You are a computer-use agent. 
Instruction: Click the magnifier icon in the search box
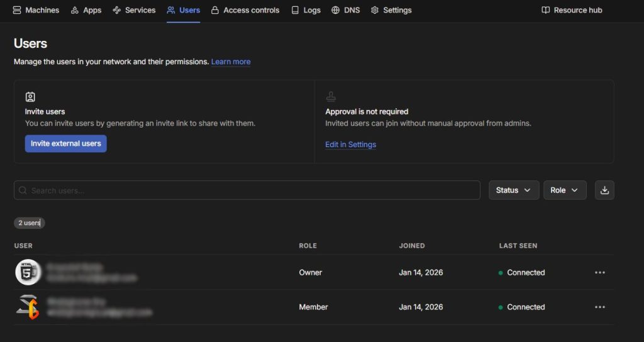tap(23, 190)
